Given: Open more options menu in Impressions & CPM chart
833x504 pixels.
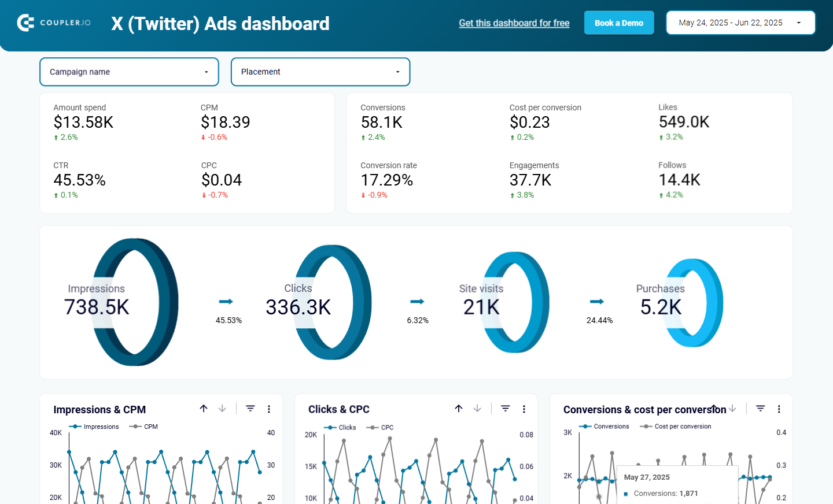Looking at the screenshot, I should click(x=269, y=409).
